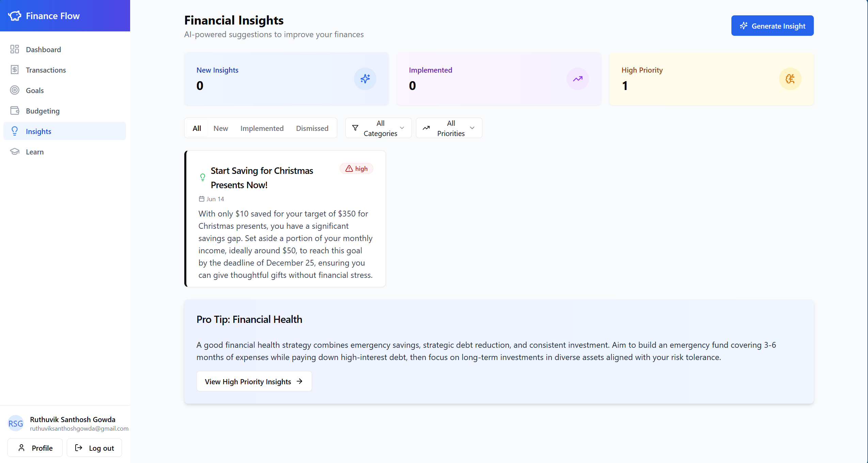868x463 pixels.
Task: Click the Learn graduation cap icon
Action: [x=15, y=152]
